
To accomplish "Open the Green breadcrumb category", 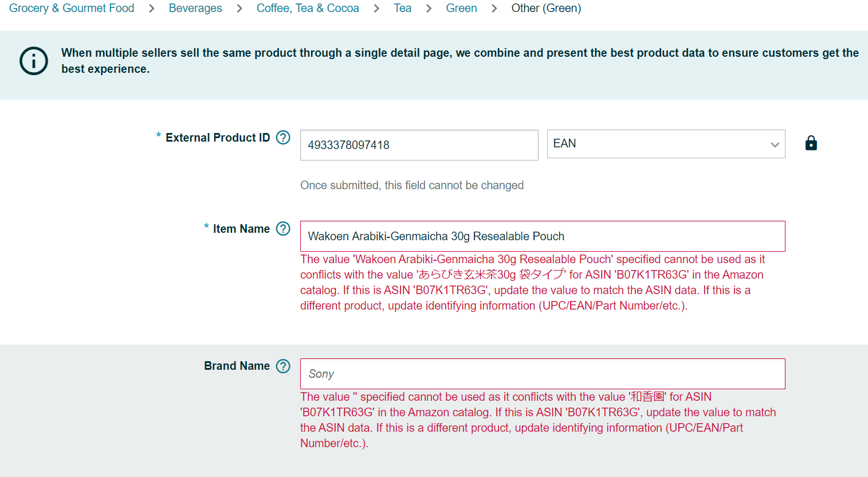I will click(x=461, y=8).
